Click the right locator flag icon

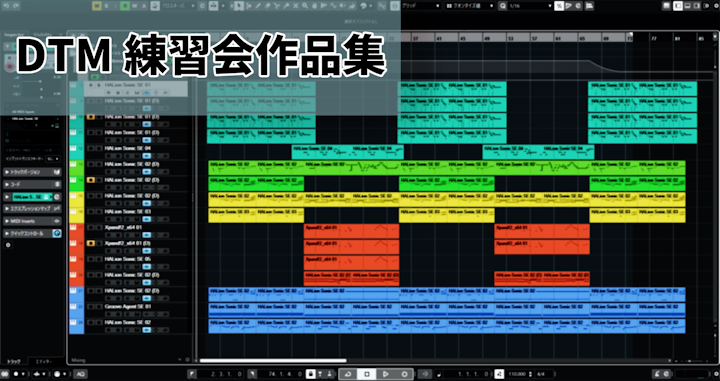click(251, 374)
